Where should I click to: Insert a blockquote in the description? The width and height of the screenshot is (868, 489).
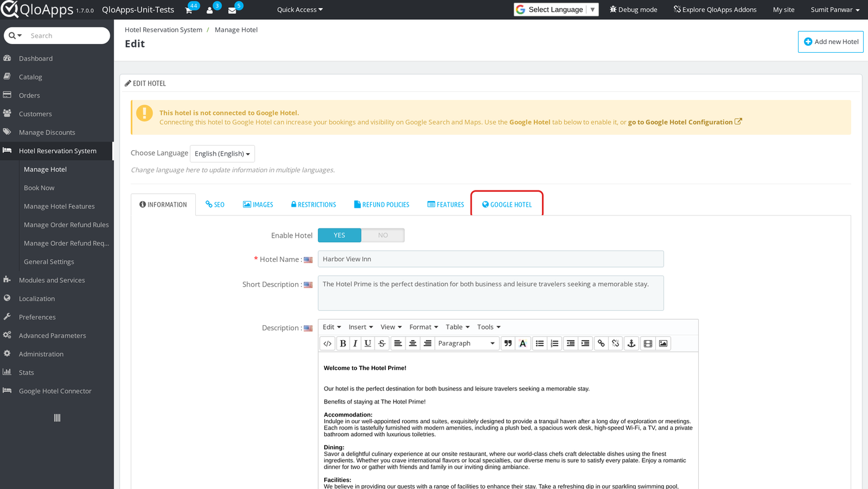click(x=508, y=343)
